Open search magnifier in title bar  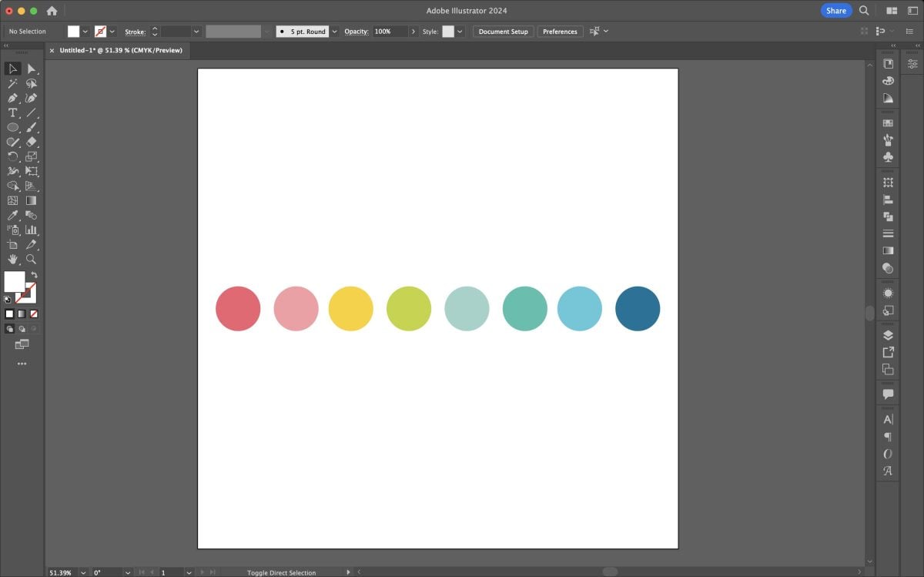tap(864, 11)
